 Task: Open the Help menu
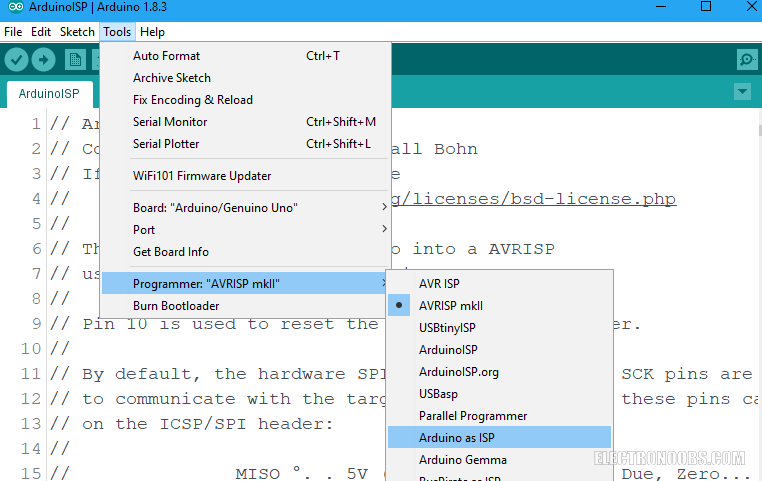pyautogui.click(x=152, y=32)
